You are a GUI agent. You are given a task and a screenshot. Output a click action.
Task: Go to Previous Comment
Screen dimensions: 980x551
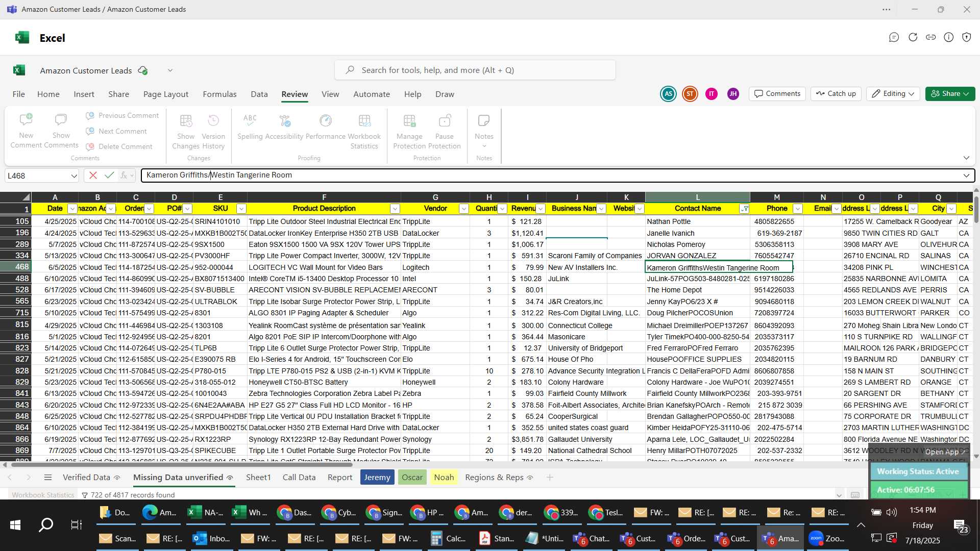(x=122, y=116)
